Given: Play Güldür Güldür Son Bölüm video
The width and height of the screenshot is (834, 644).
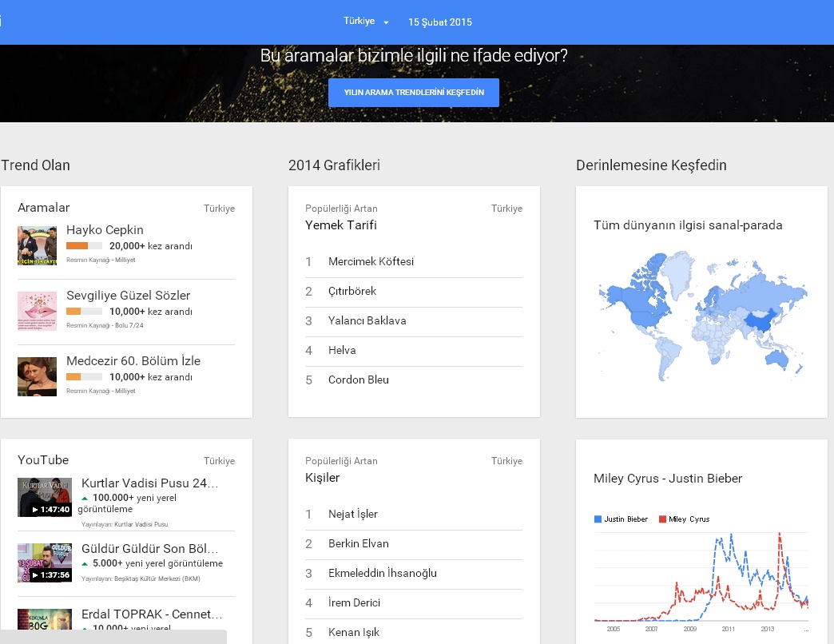Looking at the screenshot, I should (x=45, y=563).
